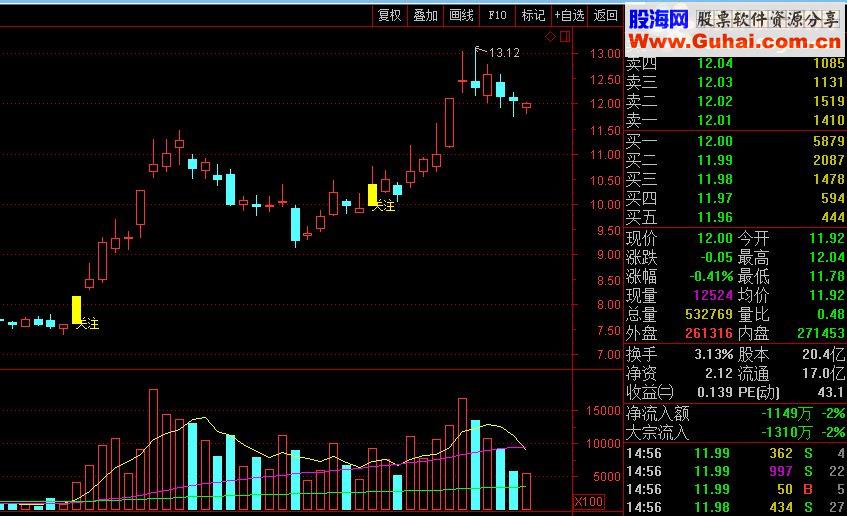Viewport: 847px width, 516px height.
Task: Click the 14:56 trade at price 11.98
Action: (x=736, y=507)
